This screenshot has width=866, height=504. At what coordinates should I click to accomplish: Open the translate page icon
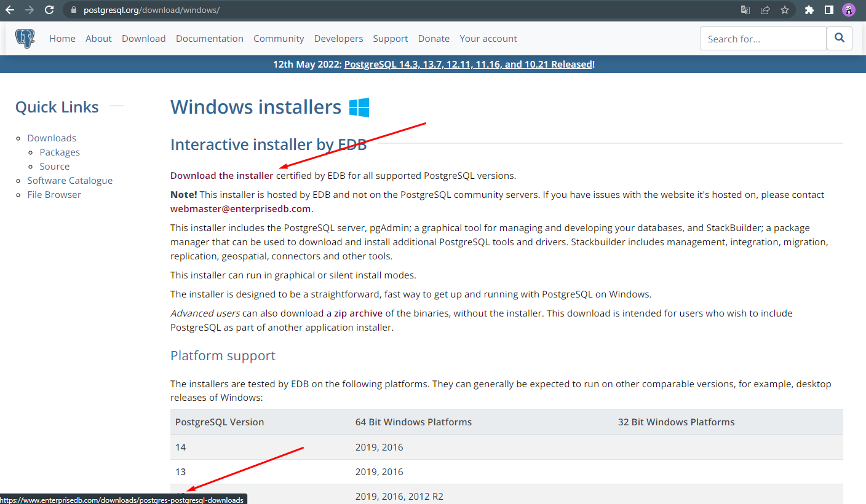coord(745,10)
